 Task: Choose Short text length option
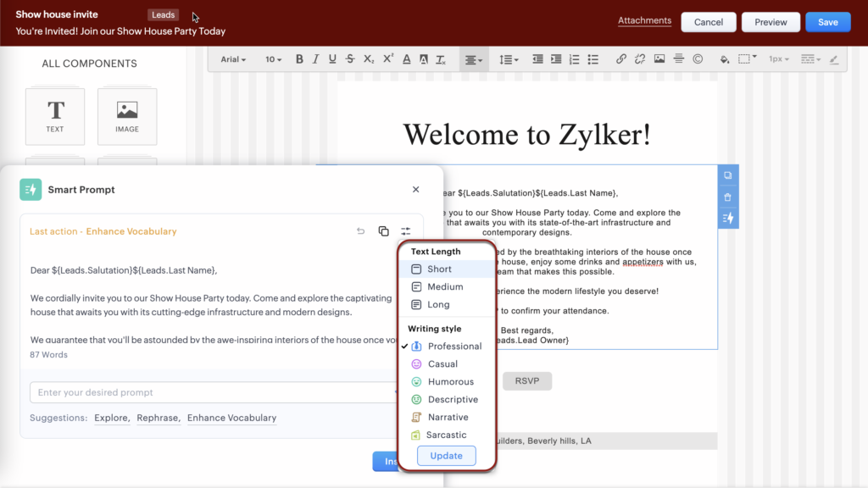[439, 269]
